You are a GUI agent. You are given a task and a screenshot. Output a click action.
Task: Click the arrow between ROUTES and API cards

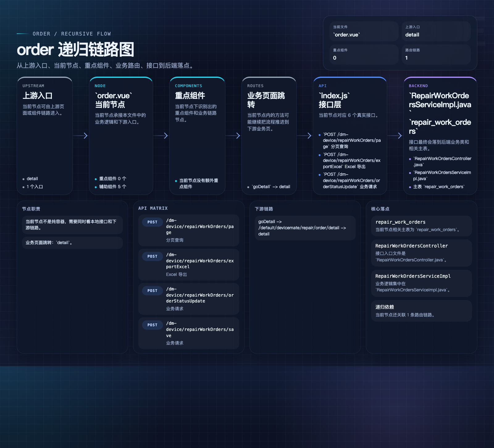tap(304, 136)
